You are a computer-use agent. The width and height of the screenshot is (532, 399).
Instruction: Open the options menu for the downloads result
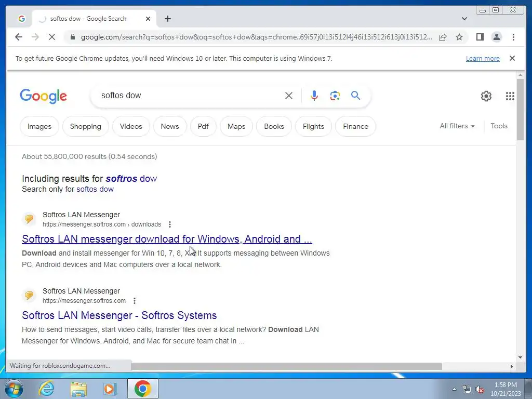[x=170, y=224]
